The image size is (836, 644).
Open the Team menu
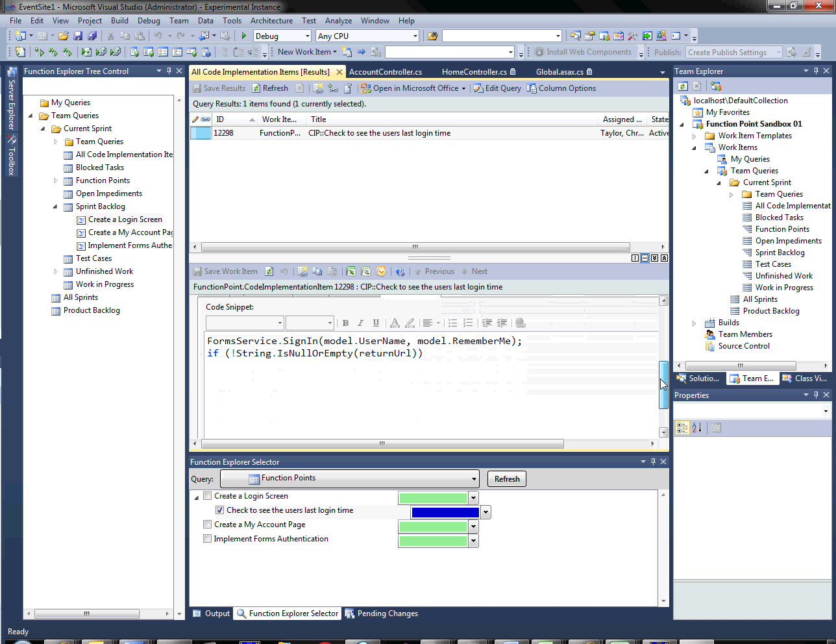coord(179,21)
